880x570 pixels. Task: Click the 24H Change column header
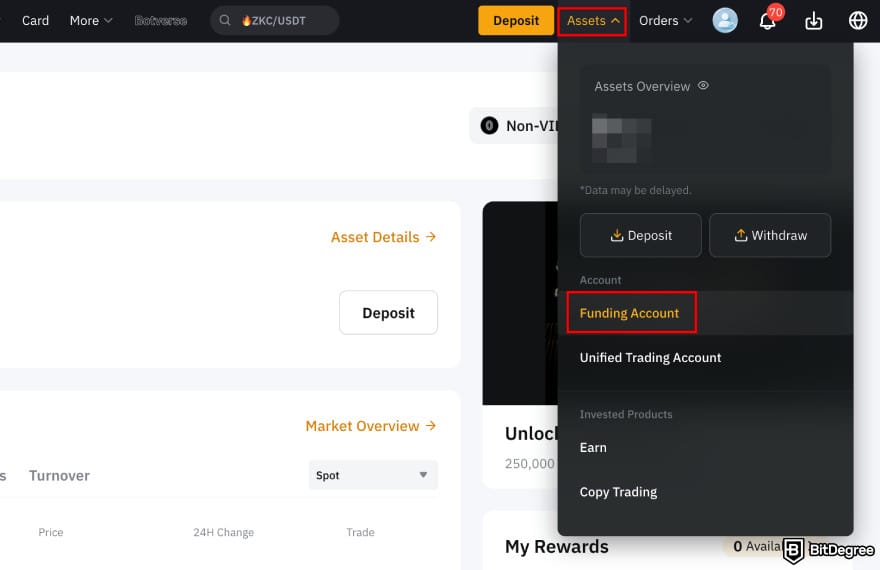coord(223,532)
